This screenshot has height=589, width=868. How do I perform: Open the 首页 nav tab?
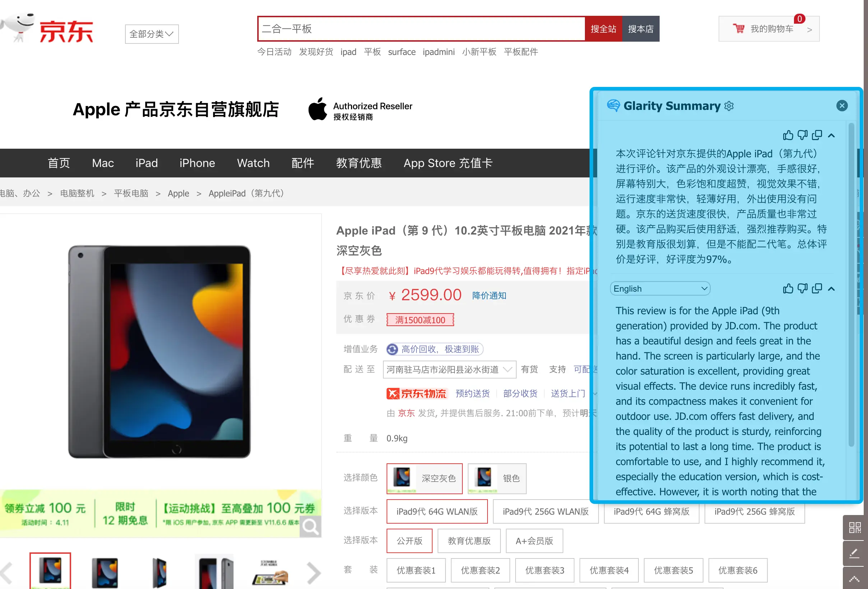pos(59,163)
